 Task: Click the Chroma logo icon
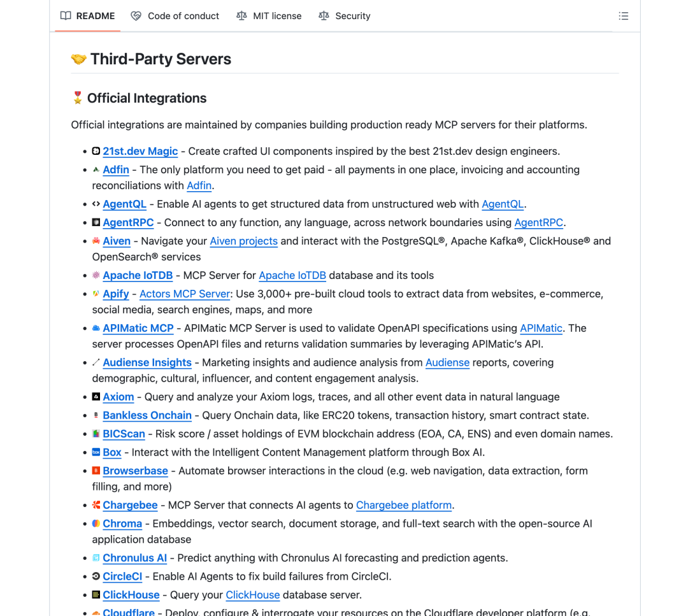(x=96, y=524)
